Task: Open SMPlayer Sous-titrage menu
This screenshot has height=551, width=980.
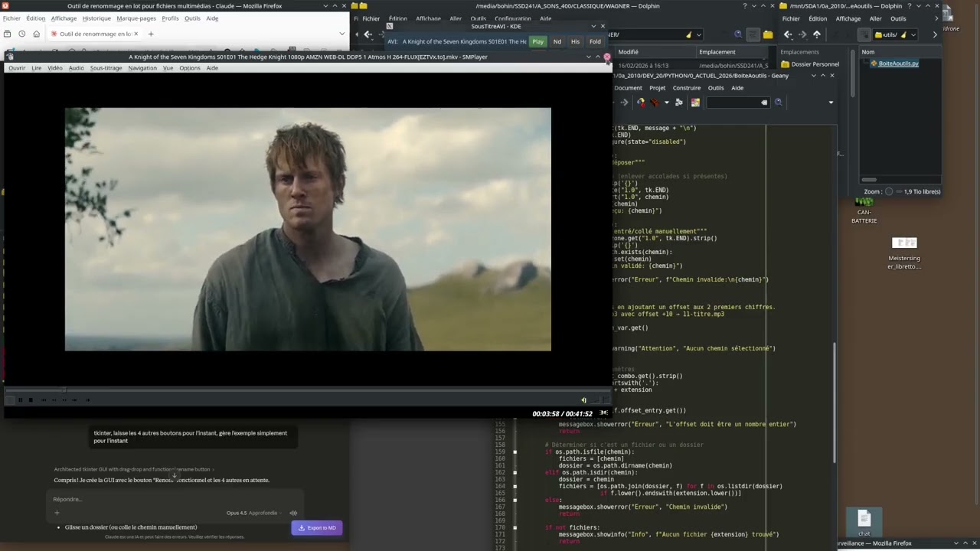Action: tap(106, 68)
